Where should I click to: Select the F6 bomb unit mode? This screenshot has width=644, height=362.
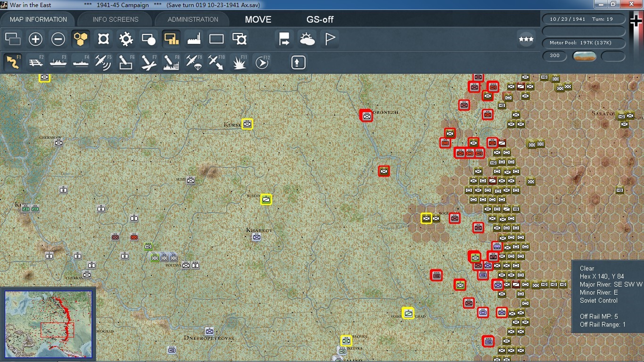[x=126, y=62]
